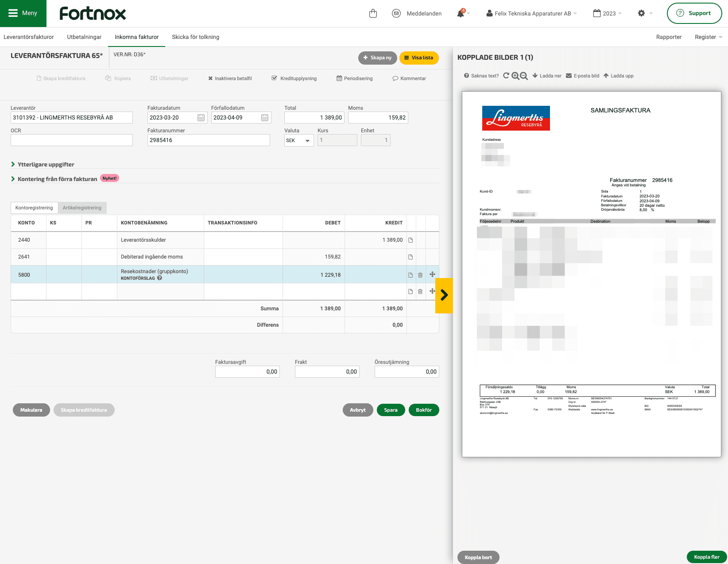Click Avbryt button
728x564 pixels.
(358, 410)
